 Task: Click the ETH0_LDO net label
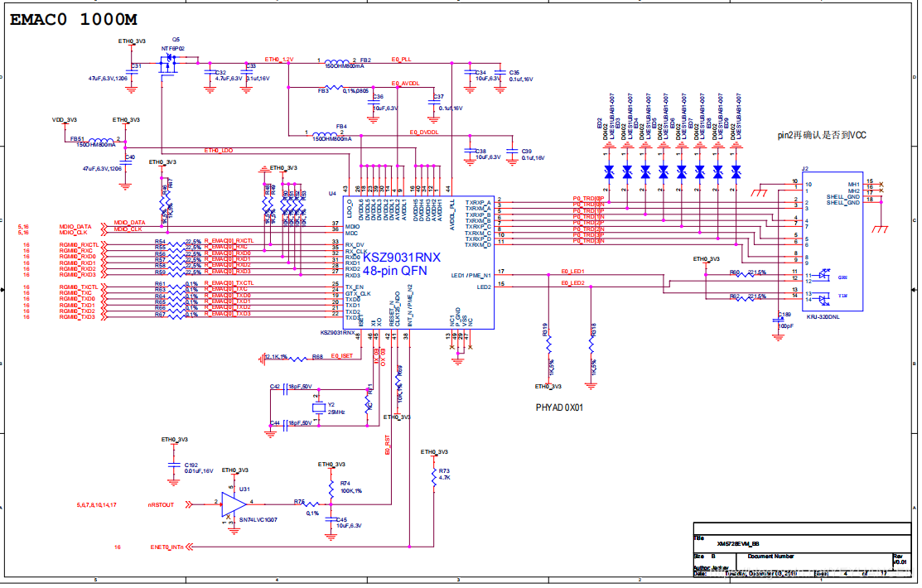[x=219, y=151]
